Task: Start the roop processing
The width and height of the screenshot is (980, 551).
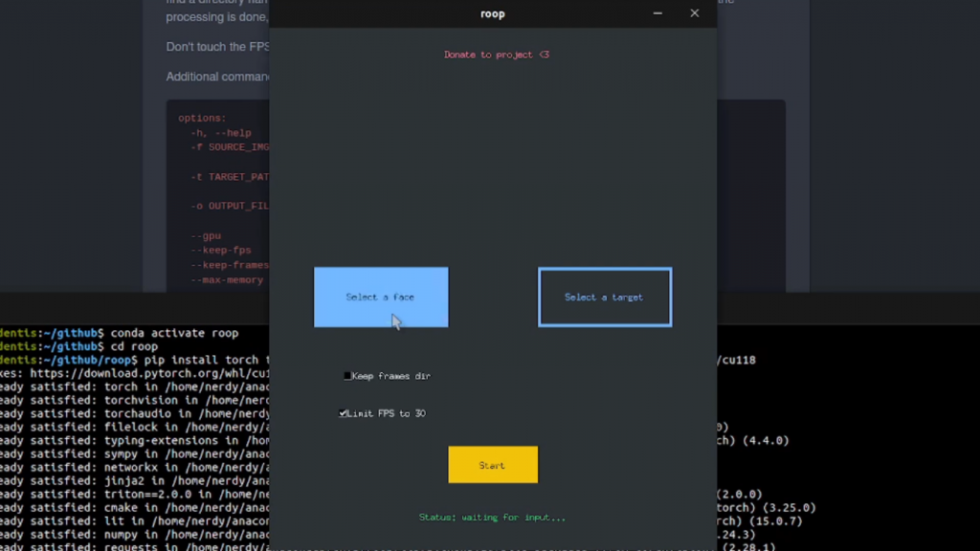Action: 493,464
